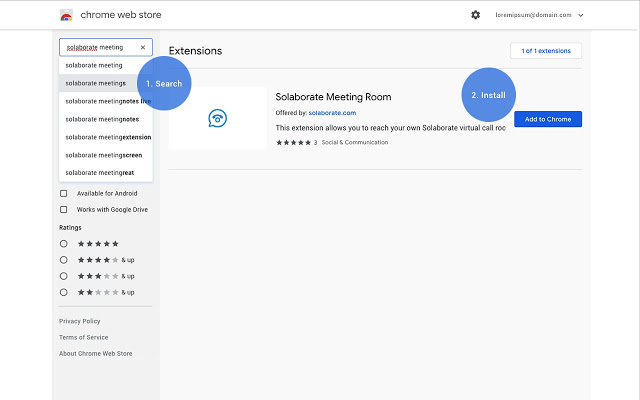
Task: Open the Privacy Policy link
Action: click(x=79, y=321)
